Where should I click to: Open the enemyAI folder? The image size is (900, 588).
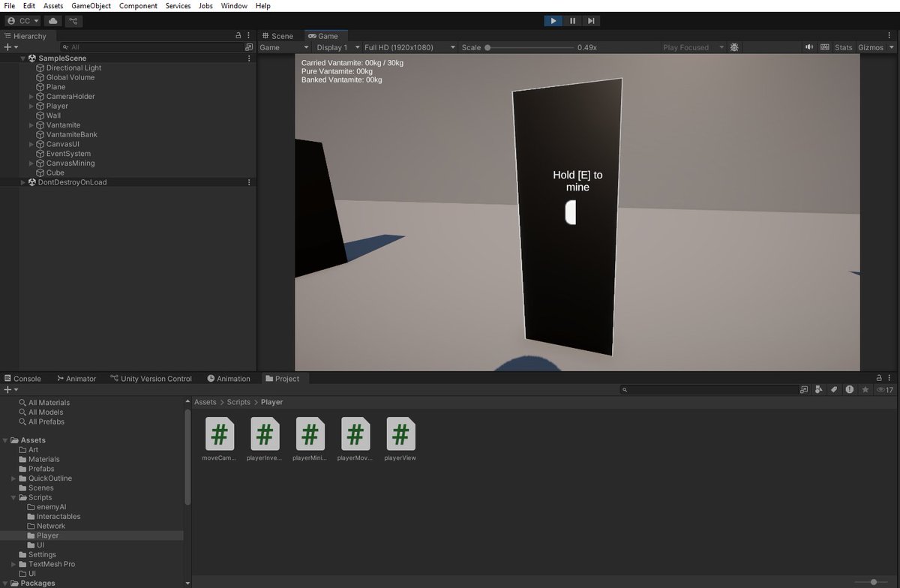pyautogui.click(x=52, y=507)
